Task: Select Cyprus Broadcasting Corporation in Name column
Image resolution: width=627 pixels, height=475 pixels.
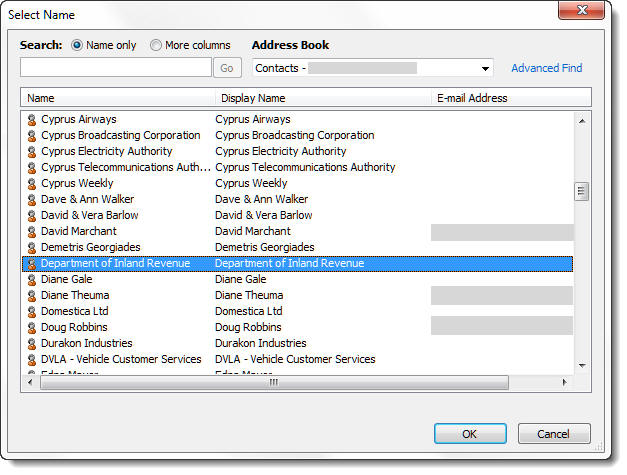Action: pos(120,135)
